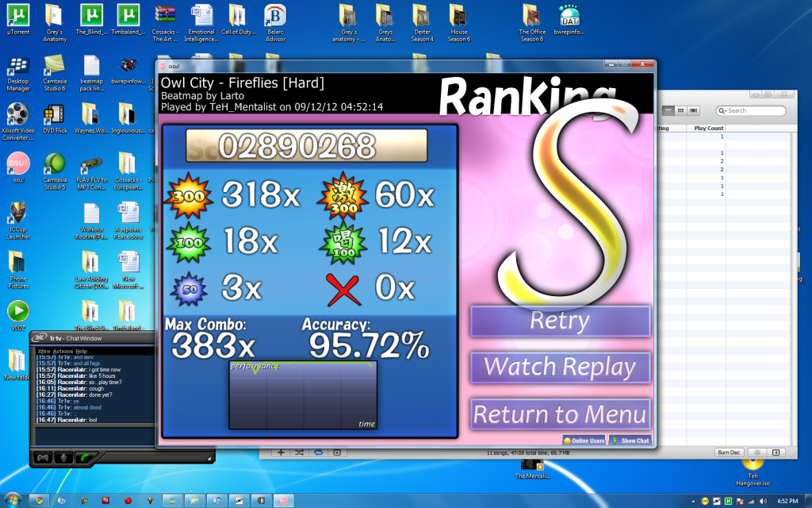This screenshot has width=812, height=508.
Task: Open the Camtasia Studio 6 shortcut
Action: [55, 74]
